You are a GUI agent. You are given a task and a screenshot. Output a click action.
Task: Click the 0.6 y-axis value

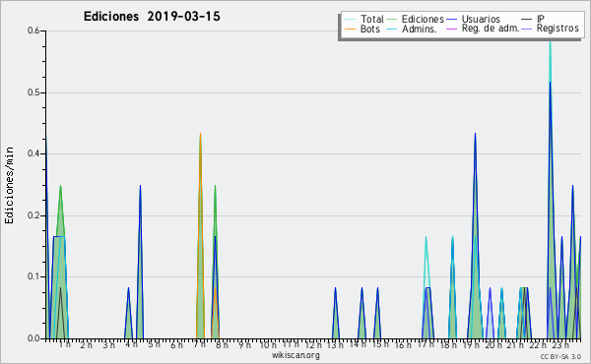pos(33,30)
